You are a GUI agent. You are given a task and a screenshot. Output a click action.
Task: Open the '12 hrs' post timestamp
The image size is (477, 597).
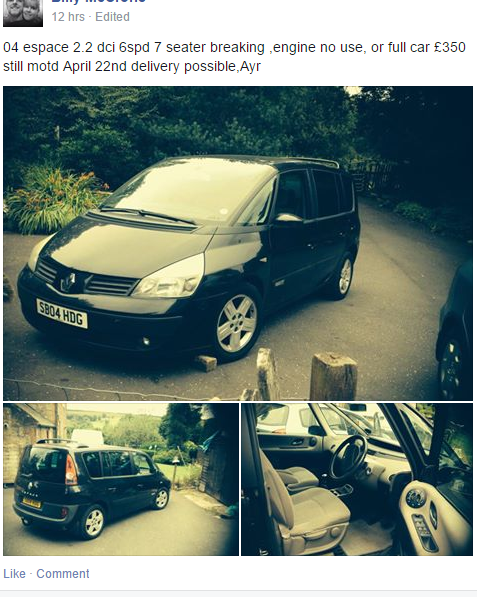68,17
